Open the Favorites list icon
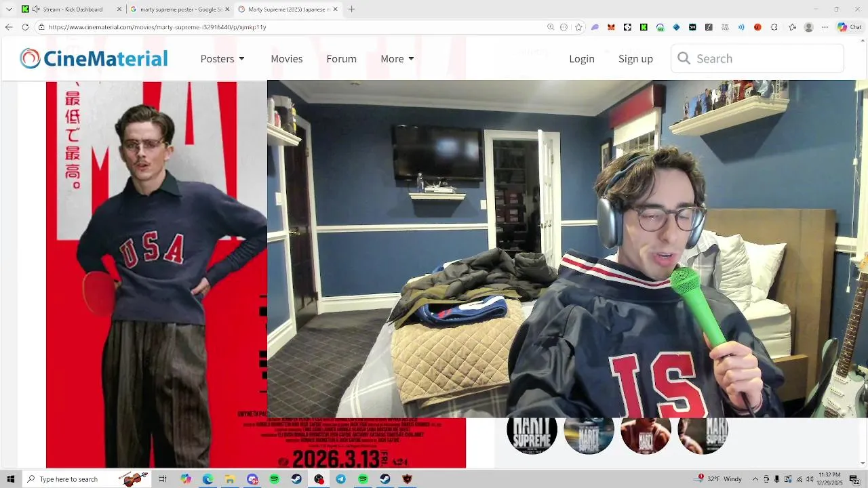This screenshot has height=488, width=868. [792, 27]
